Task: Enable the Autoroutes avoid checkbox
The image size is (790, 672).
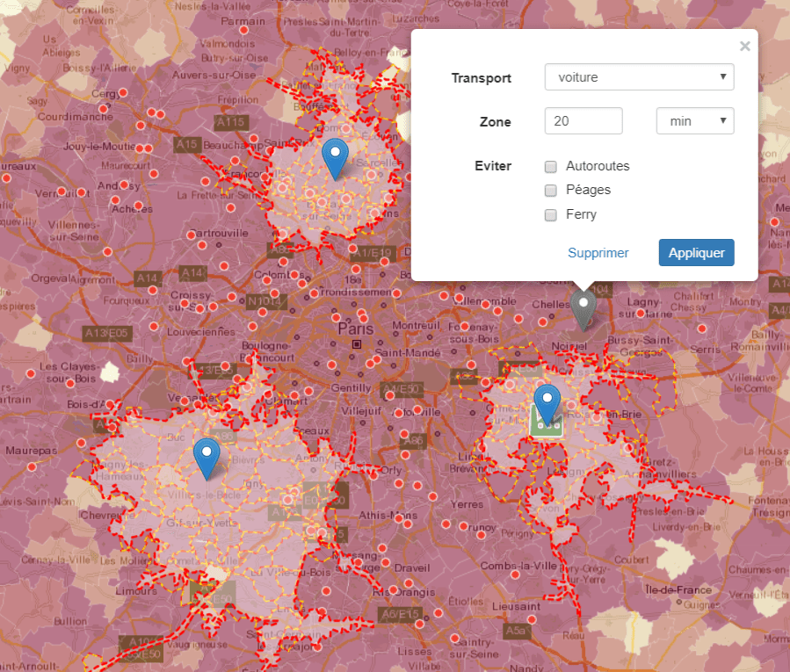Action: [x=551, y=166]
